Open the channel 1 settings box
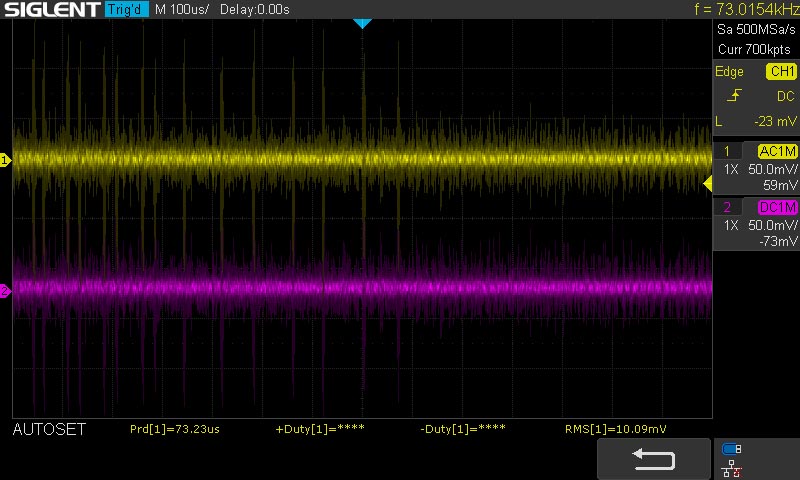800x480 pixels. tap(755, 168)
